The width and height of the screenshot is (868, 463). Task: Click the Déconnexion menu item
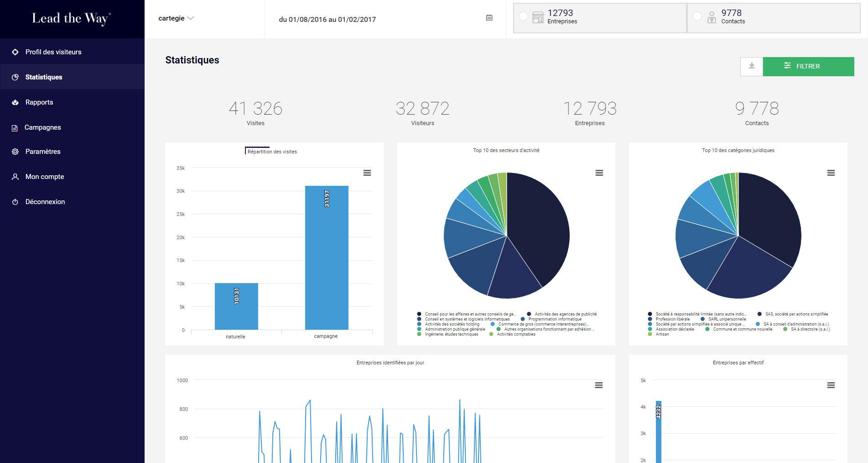point(72,202)
